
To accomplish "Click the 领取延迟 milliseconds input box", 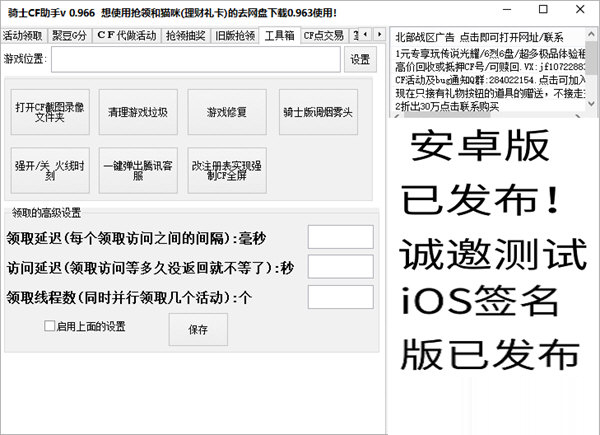I will point(341,237).
